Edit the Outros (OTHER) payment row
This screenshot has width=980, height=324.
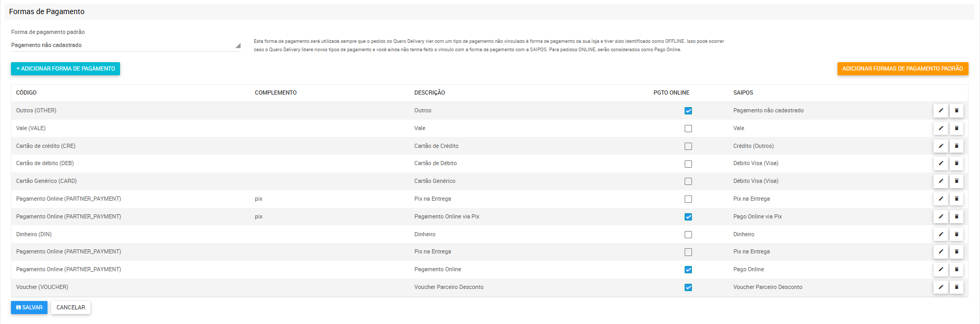pos(940,111)
